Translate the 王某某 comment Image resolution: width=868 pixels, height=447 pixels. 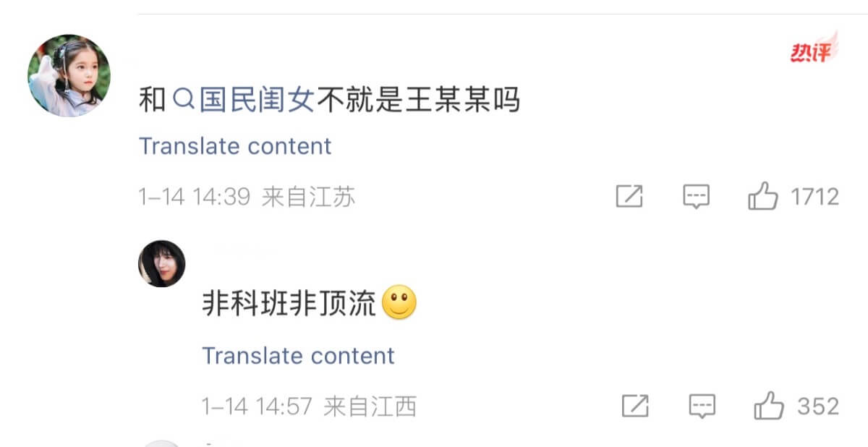click(234, 146)
